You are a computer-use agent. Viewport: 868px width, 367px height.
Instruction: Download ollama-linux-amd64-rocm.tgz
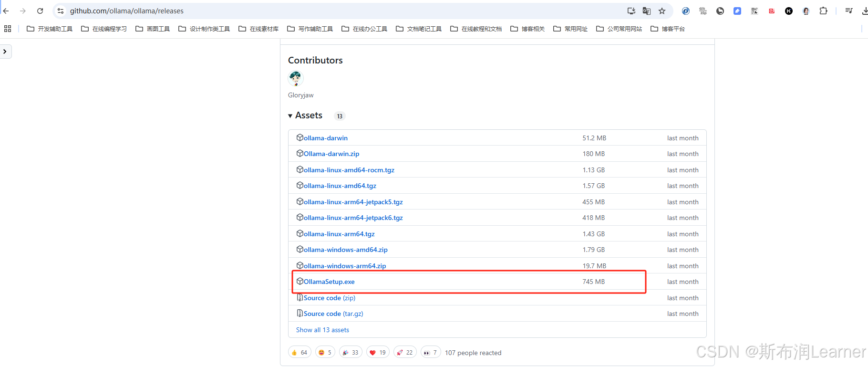point(349,170)
